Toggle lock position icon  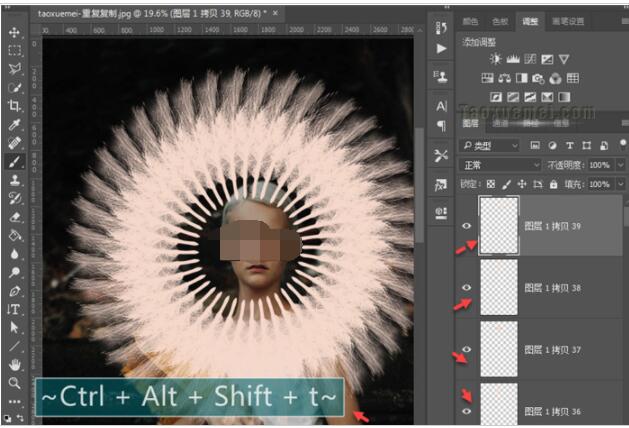pyautogui.click(x=522, y=184)
